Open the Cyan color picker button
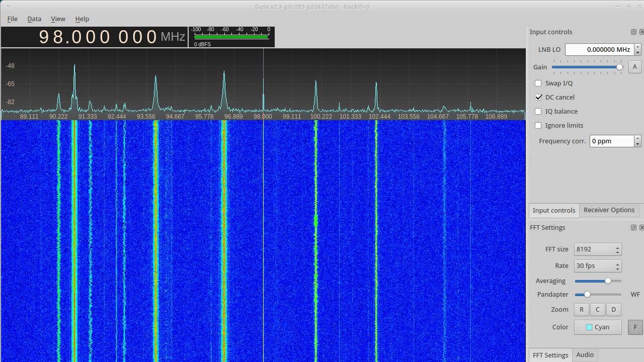Screen dimensions: 644x362 coord(598,327)
